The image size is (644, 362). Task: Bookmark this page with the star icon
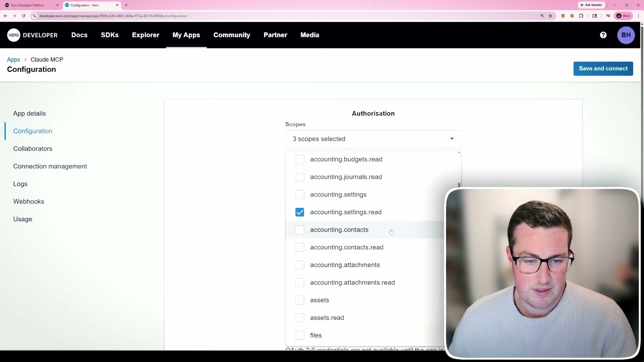pos(550,16)
